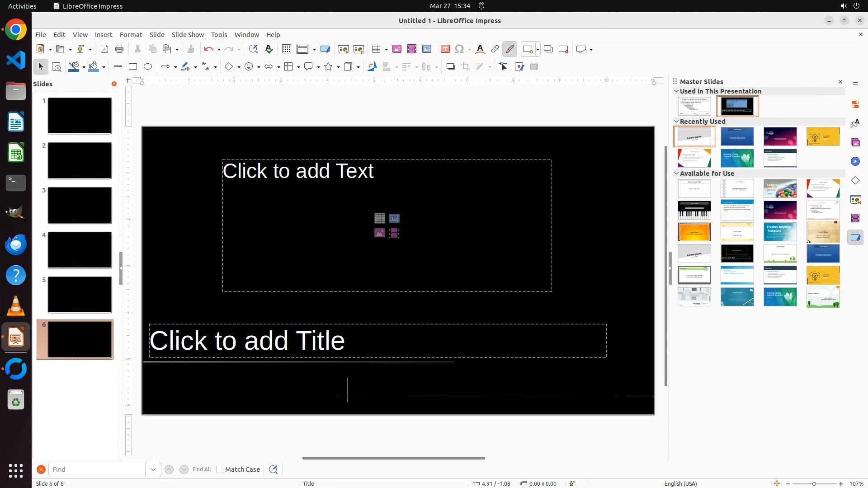This screenshot has height=488, width=868.
Task: Collapse the Available for Use section
Action: (x=676, y=173)
